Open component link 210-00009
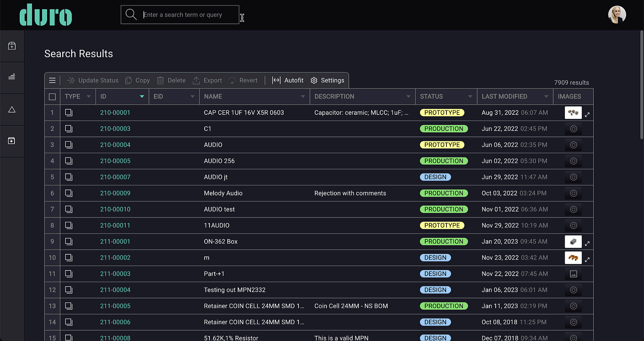Screen dimensions: 644x341 coord(115,193)
